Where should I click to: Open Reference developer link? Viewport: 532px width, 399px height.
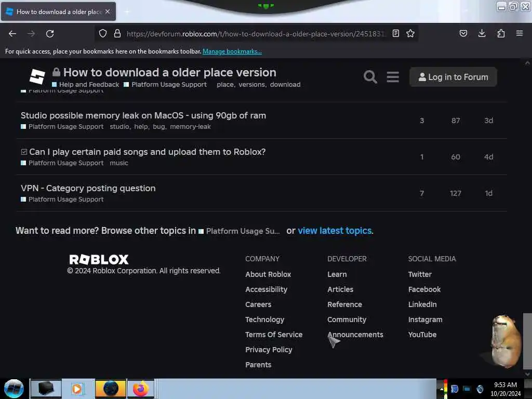coord(345,304)
